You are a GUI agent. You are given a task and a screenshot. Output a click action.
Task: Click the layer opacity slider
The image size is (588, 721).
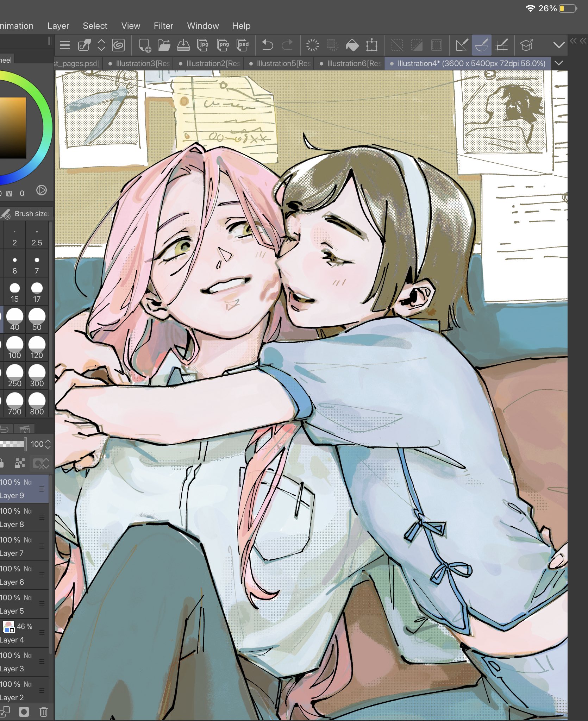(13, 444)
